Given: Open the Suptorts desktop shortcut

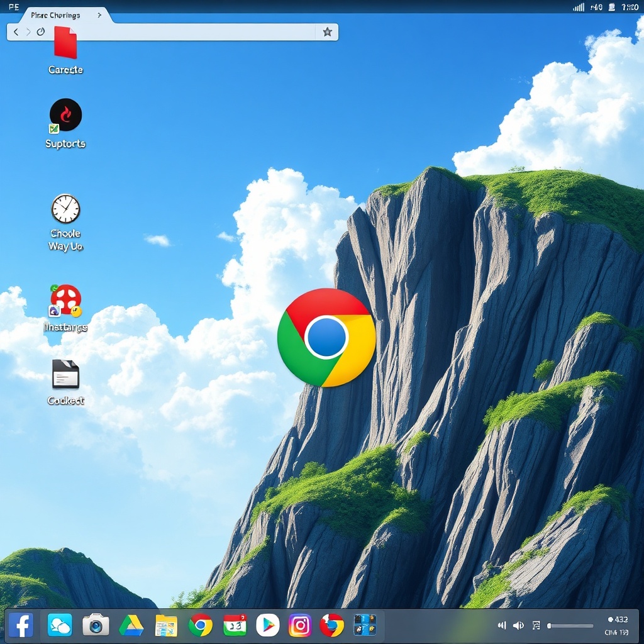Looking at the screenshot, I should [x=65, y=116].
